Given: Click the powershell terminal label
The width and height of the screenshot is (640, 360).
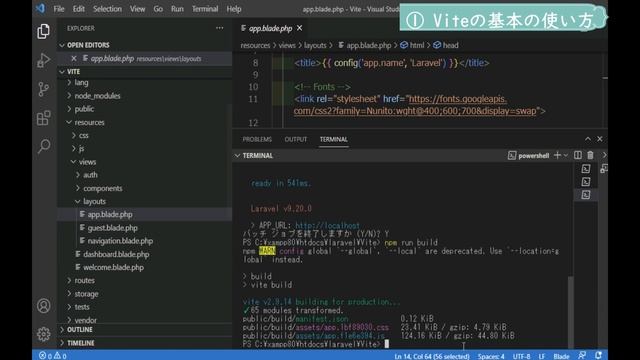Looking at the screenshot, I should [529, 156].
